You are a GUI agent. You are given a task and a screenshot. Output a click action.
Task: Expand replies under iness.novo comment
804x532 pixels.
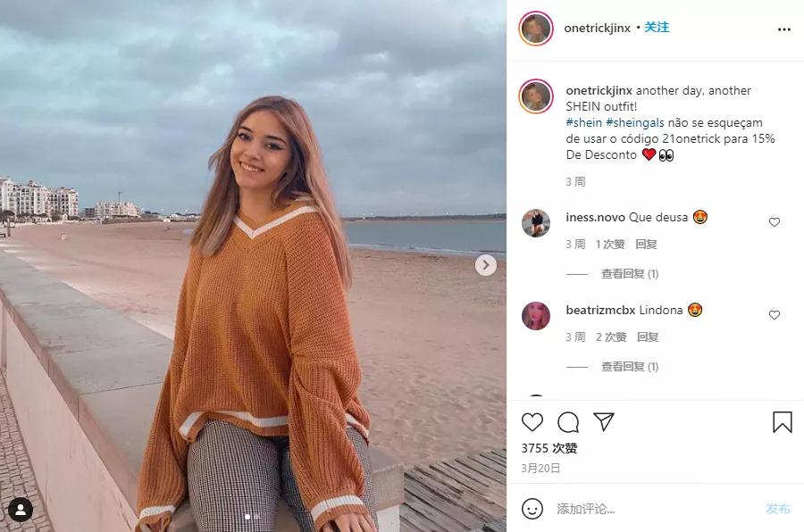tap(629, 274)
